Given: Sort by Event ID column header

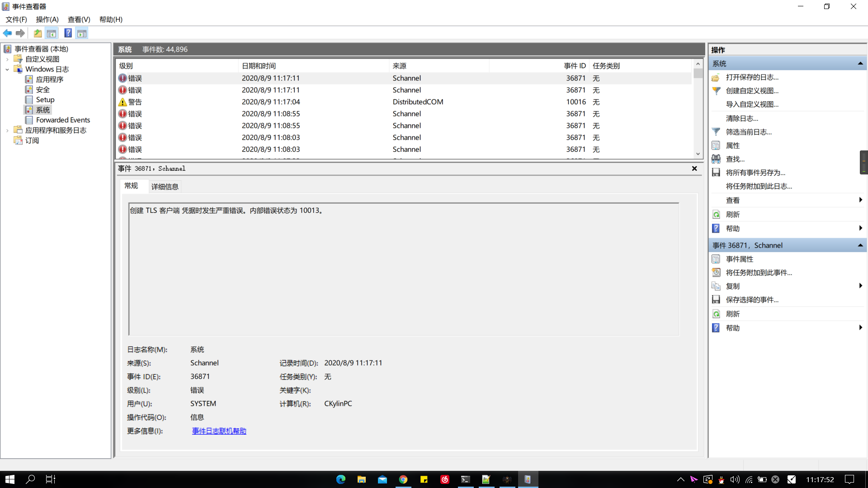Looking at the screenshot, I should 538,66.
